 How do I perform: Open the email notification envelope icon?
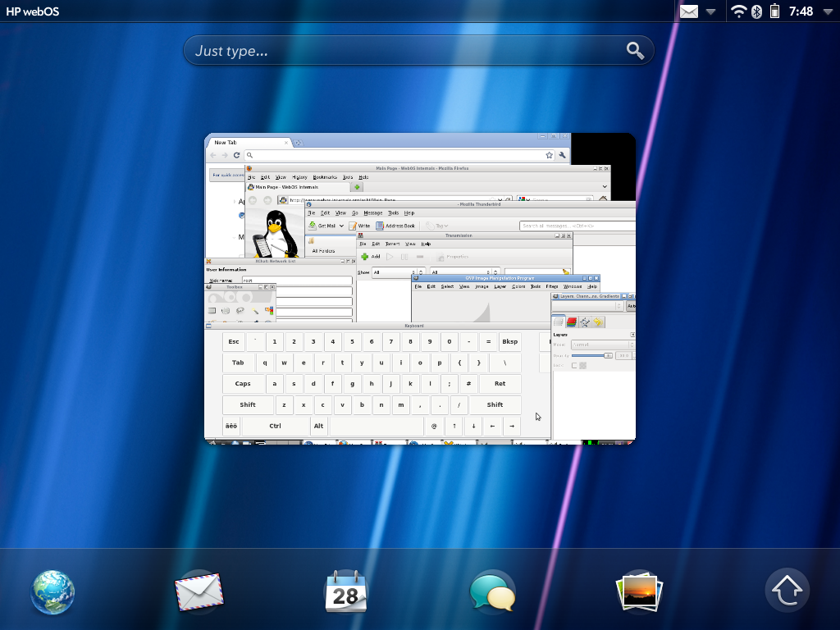(x=689, y=11)
